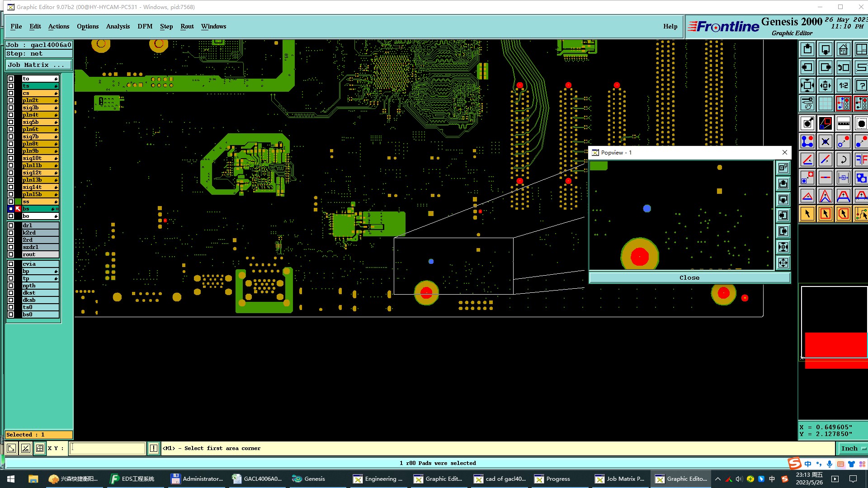Toggle checkbox for layer pln8t
This screenshot has width=868, height=488.
tap(11, 144)
